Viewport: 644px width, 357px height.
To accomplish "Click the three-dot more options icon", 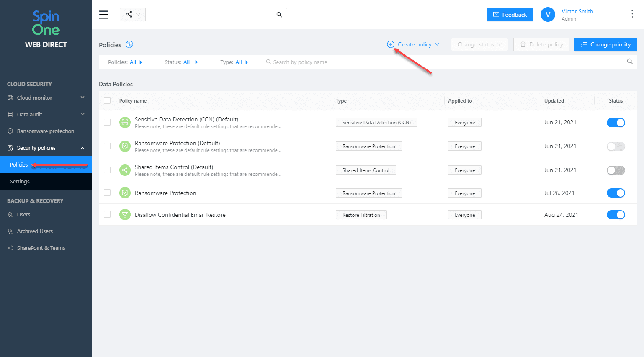I will (632, 14).
